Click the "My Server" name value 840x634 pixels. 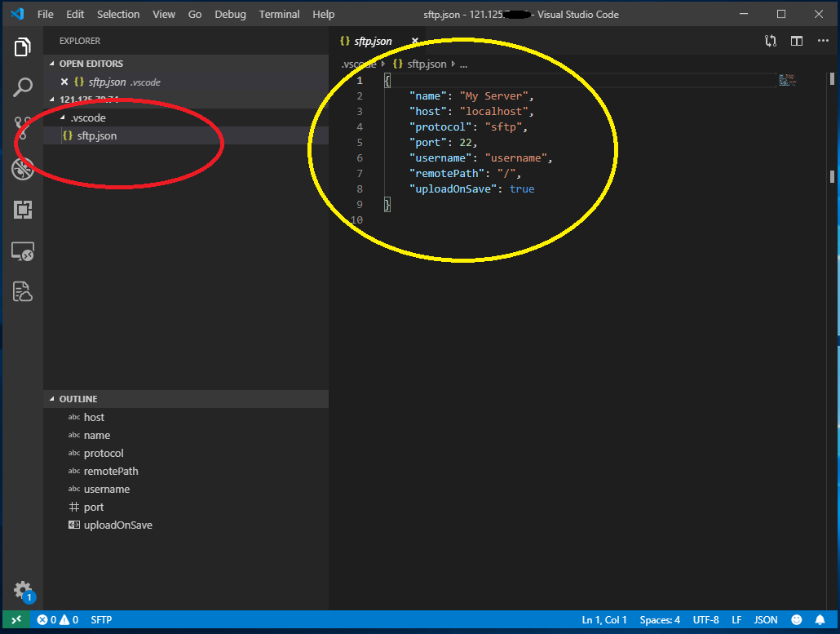(x=493, y=95)
